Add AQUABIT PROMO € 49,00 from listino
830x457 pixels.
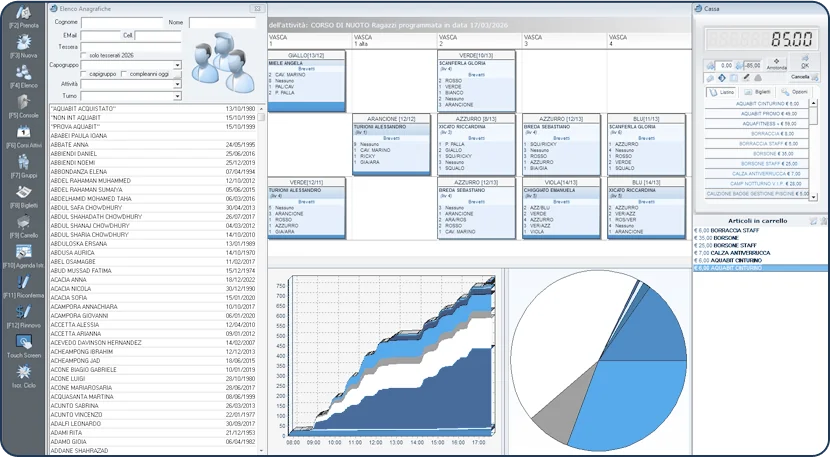(x=757, y=114)
